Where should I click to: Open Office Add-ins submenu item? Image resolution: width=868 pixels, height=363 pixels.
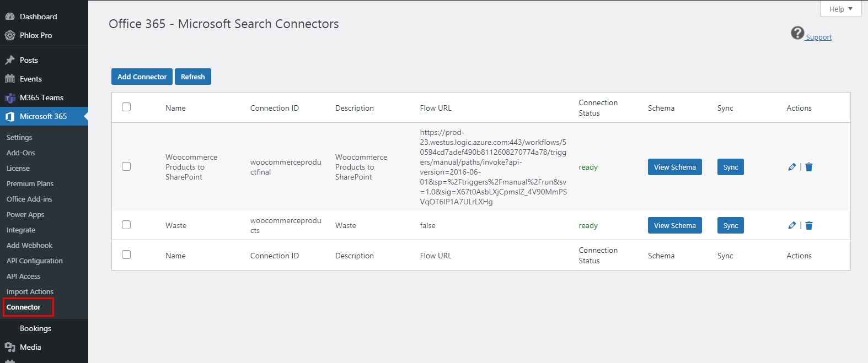pos(29,199)
